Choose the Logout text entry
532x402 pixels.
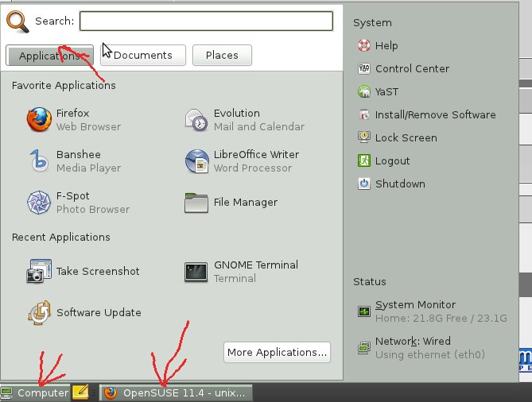pos(393,160)
